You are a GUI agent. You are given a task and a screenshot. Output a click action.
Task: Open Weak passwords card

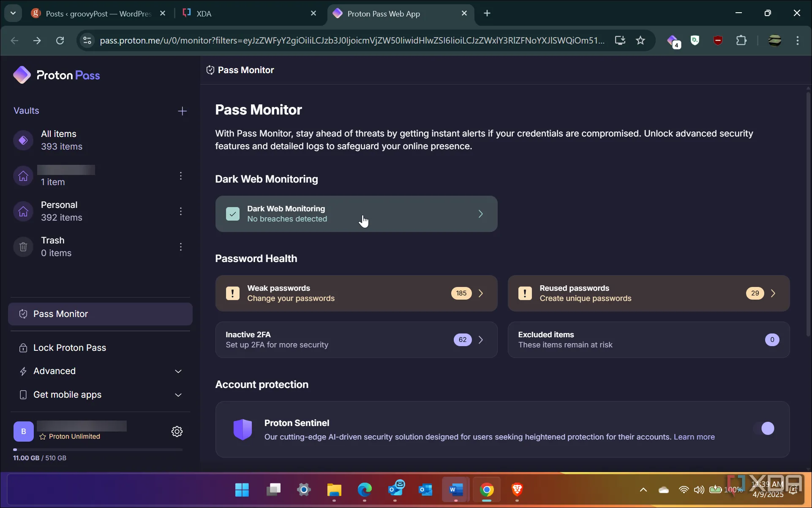(x=356, y=293)
